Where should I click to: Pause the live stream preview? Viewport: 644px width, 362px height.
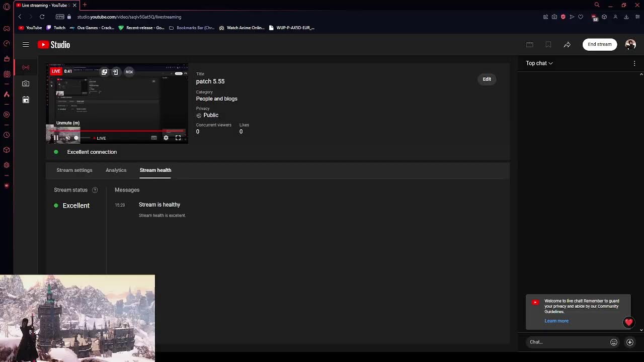point(56,138)
